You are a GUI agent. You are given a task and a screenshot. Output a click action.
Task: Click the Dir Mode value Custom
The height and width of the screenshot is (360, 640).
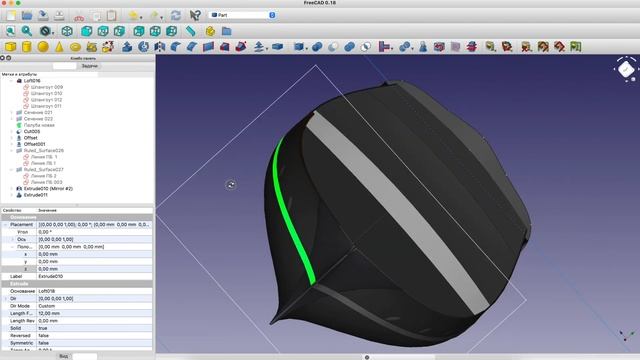pos(95,306)
